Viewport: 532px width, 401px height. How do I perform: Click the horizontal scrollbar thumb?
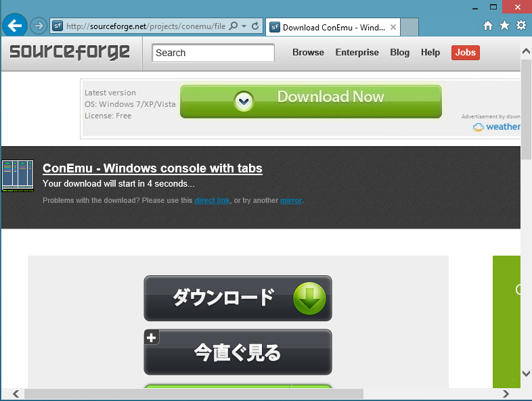point(194,394)
